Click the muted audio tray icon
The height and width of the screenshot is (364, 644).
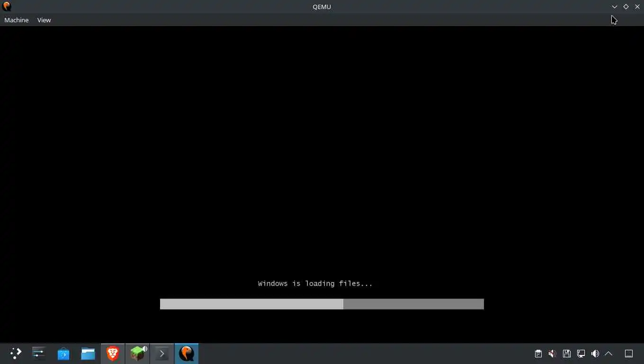pos(552,354)
